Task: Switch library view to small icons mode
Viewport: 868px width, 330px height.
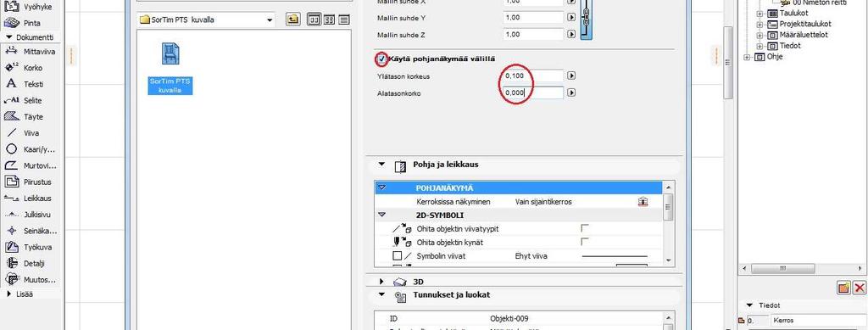Action: click(x=330, y=20)
